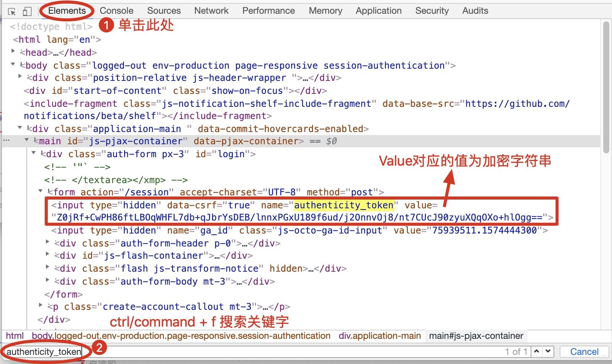Select the inspect element cursor icon
Viewport: 612px width, 364px height.
[11, 11]
